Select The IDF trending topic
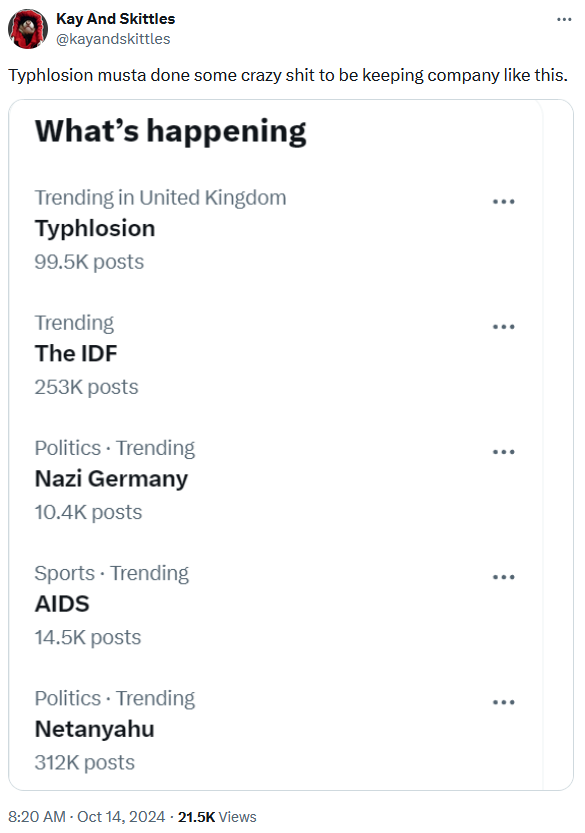The width and height of the screenshot is (585, 833). 73,353
